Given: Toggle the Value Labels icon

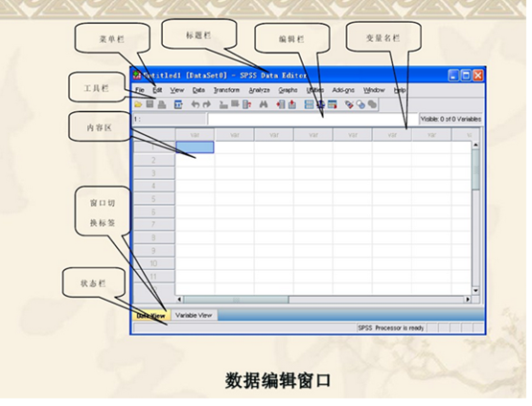Looking at the screenshot, I should [349, 104].
